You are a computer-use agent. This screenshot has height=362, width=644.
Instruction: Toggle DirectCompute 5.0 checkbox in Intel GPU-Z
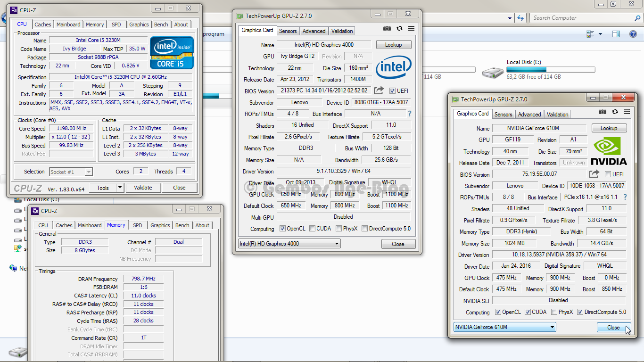coord(365,229)
